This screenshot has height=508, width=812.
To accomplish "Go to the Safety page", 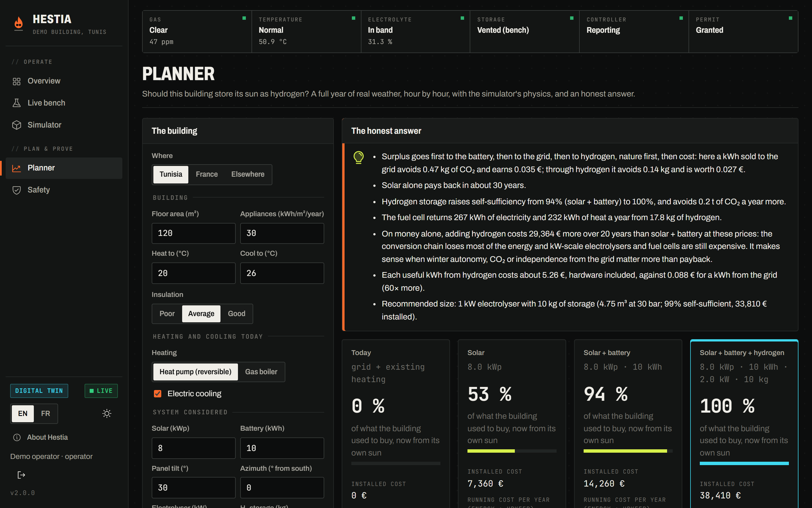I will tap(64, 190).
